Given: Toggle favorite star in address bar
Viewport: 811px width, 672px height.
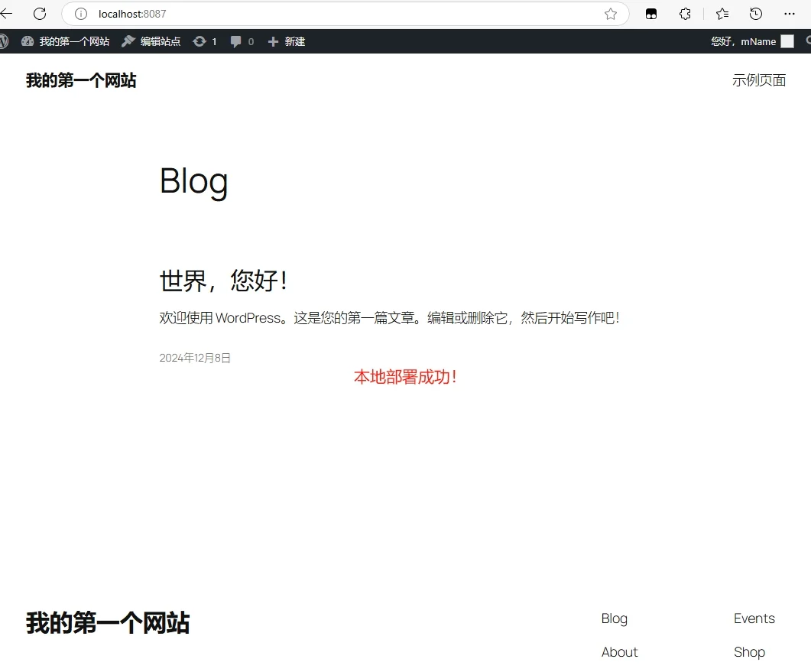Looking at the screenshot, I should tap(610, 14).
